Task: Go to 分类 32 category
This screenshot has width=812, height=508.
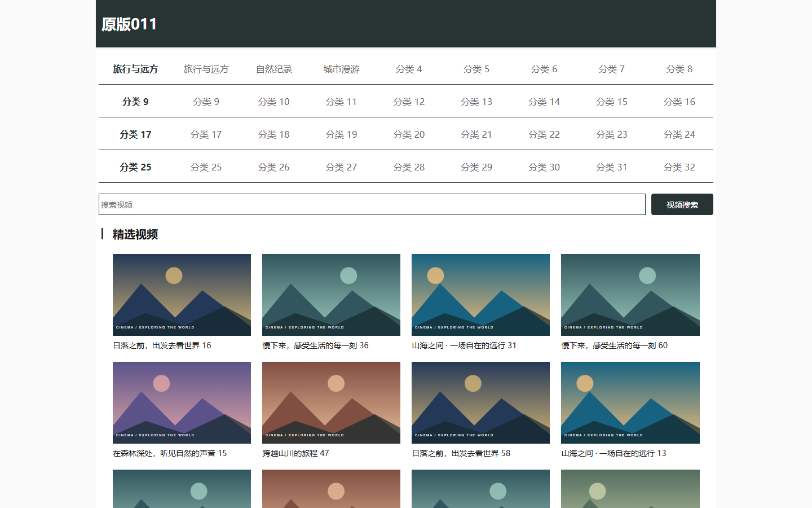Action: (679, 167)
